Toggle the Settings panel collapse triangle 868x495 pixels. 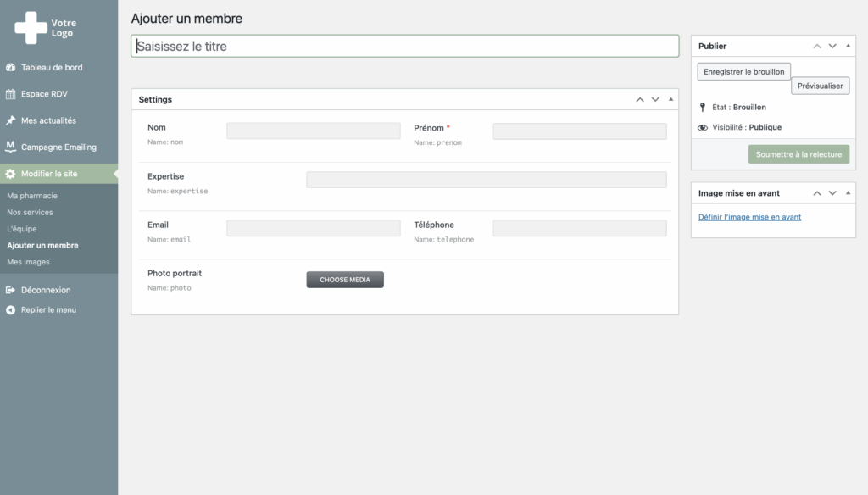click(x=671, y=99)
